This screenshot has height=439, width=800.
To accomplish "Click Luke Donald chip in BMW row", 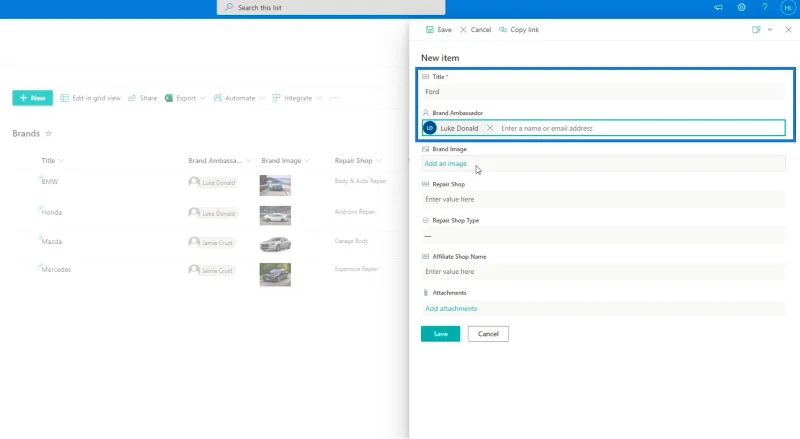I will (212, 182).
